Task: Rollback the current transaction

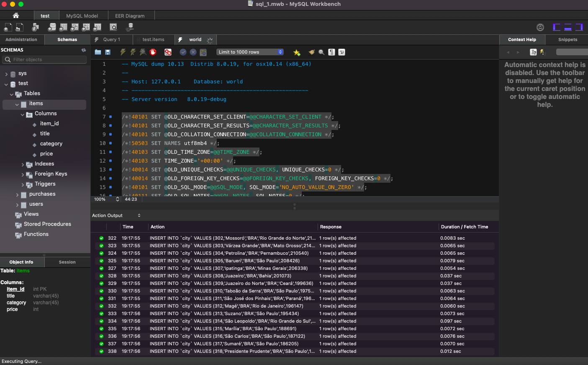Action: (x=193, y=52)
